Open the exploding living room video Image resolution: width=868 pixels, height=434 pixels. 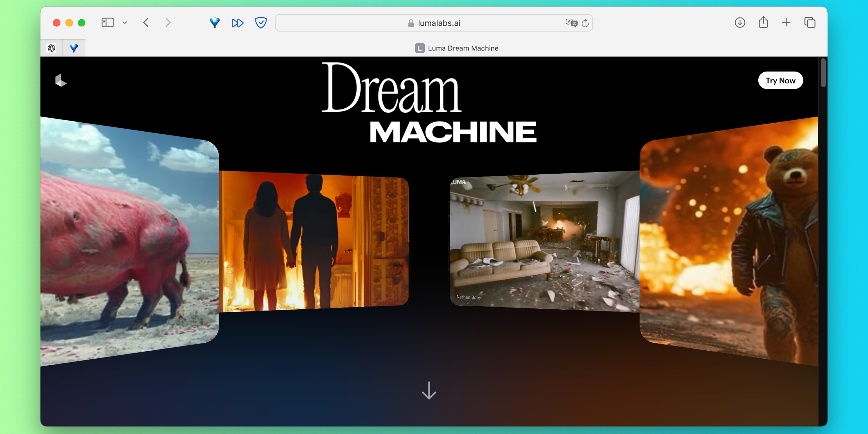[x=544, y=241]
